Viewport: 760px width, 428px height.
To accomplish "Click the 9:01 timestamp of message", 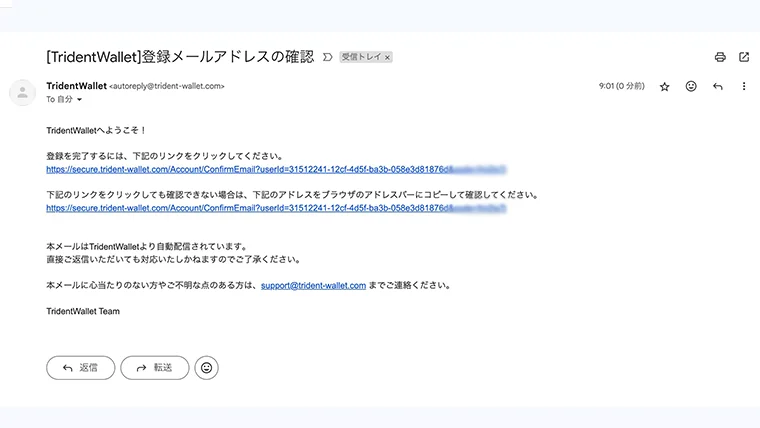I will pos(620,87).
